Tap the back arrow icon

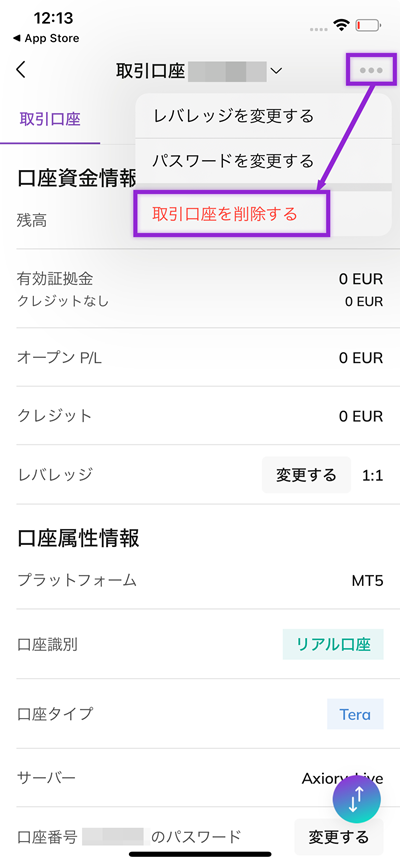[x=21, y=70]
